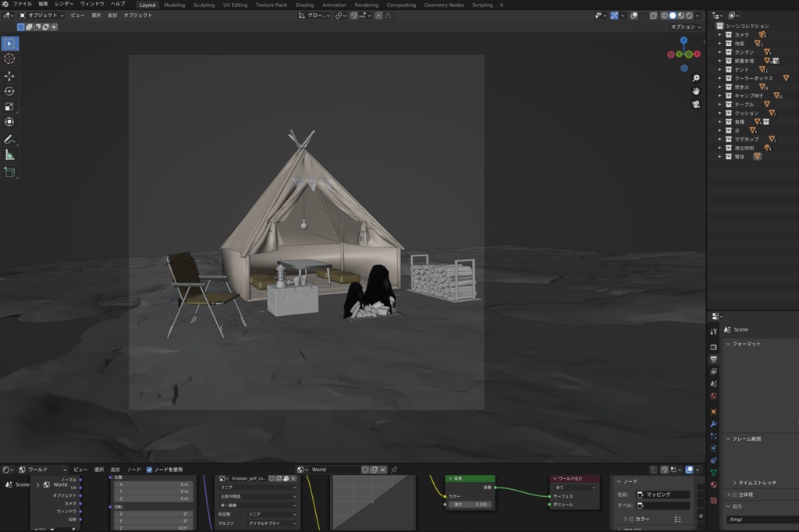Toggle the カラー checkbox in Node panel

[x=631, y=520]
